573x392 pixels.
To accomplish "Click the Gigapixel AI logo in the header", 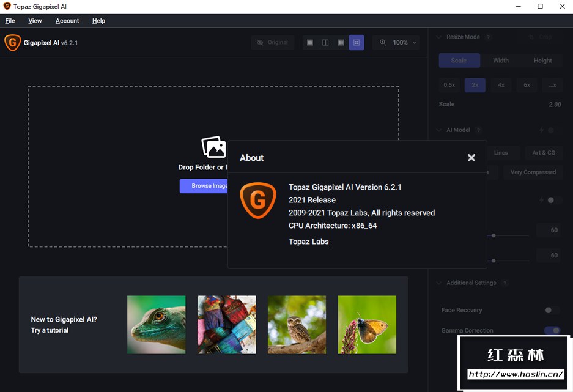I will [x=12, y=43].
